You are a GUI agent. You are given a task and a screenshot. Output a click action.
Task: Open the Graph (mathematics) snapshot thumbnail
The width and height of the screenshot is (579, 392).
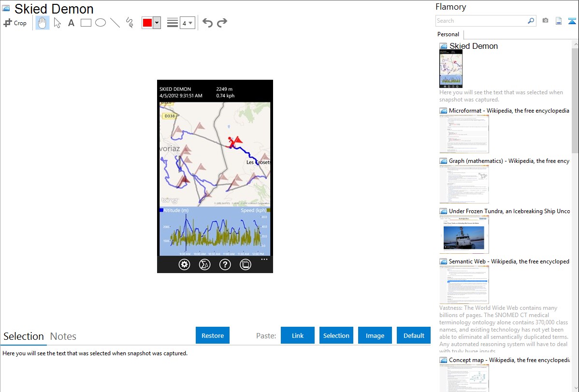tap(464, 184)
